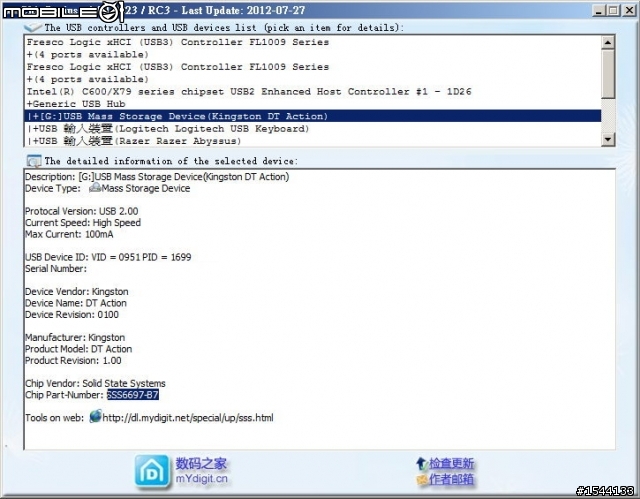Open the 数码之家 site link

pos(201,464)
